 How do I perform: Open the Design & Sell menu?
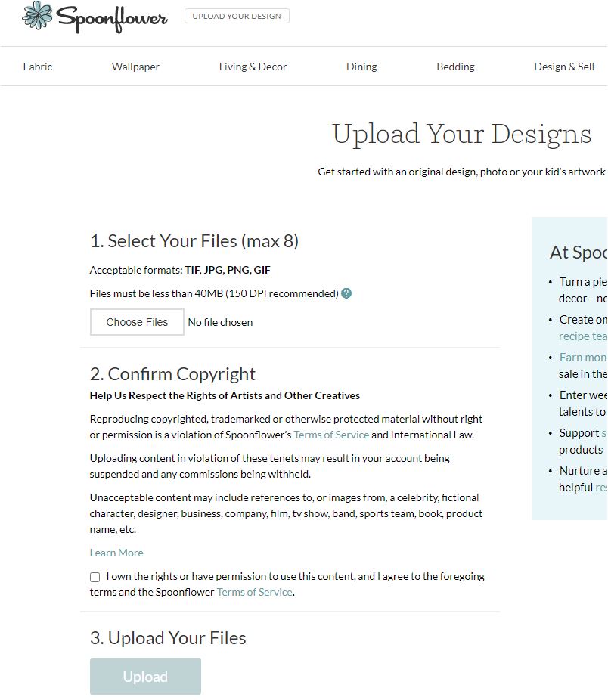pos(564,67)
